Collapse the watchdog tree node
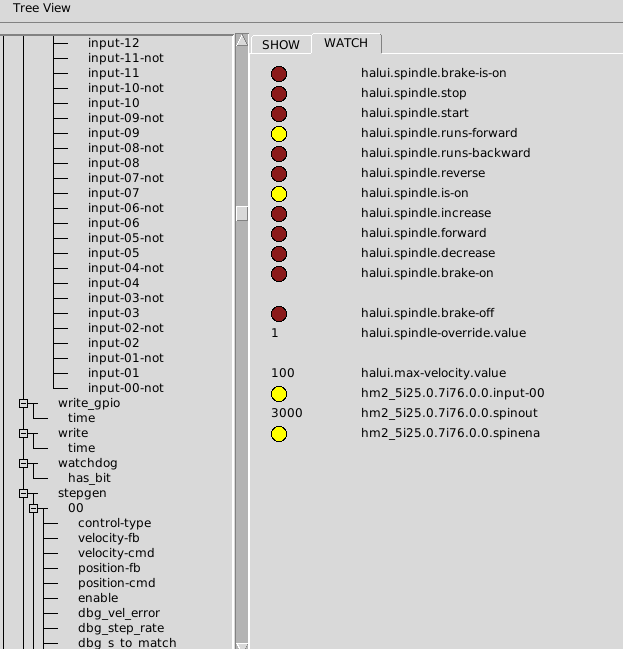623x649 pixels. [23, 463]
